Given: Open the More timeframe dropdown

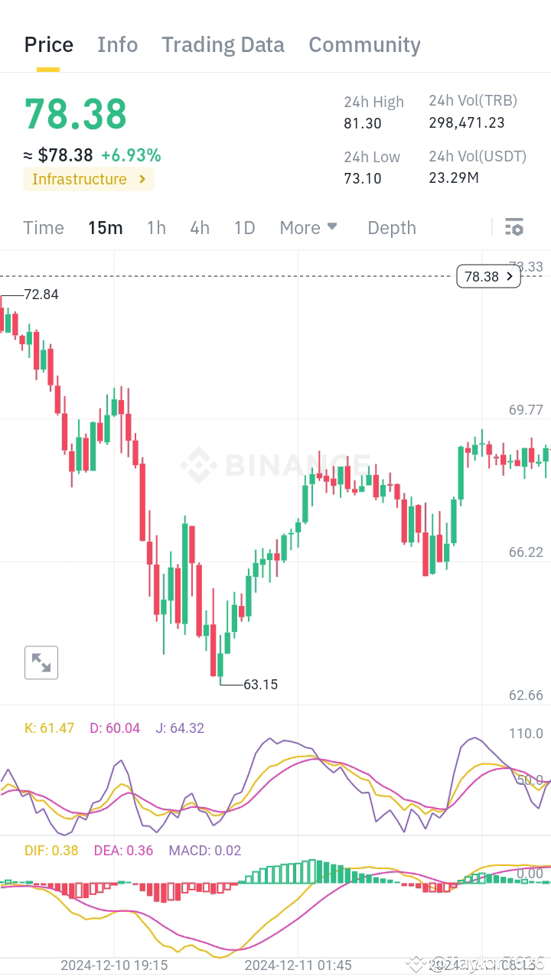Looking at the screenshot, I should point(308,227).
